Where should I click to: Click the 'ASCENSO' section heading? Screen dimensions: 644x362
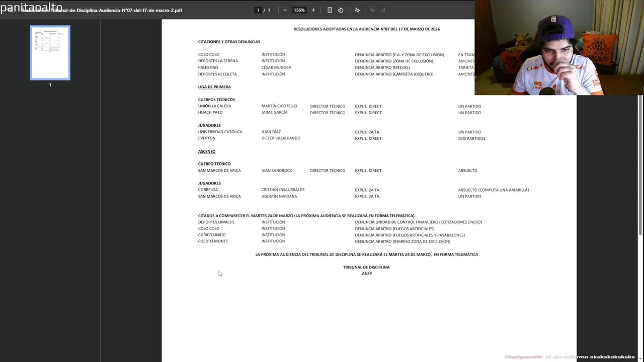(x=207, y=151)
